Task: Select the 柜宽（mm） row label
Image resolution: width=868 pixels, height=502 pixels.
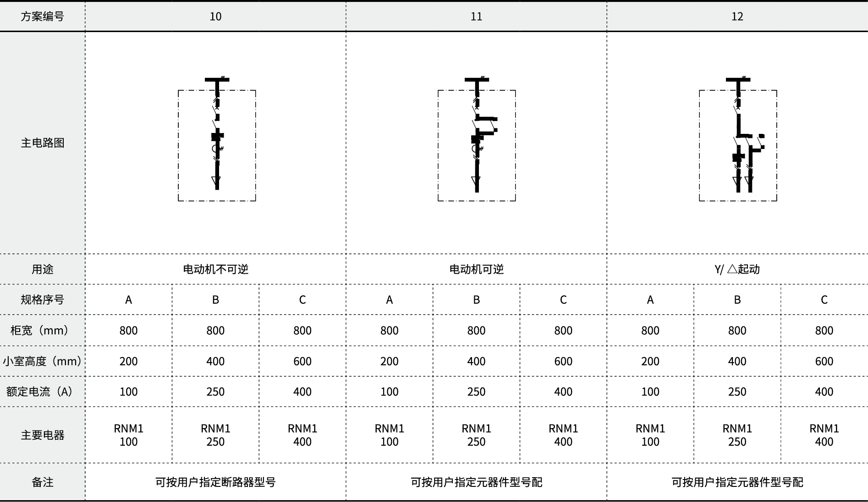Action: tap(42, 331)
